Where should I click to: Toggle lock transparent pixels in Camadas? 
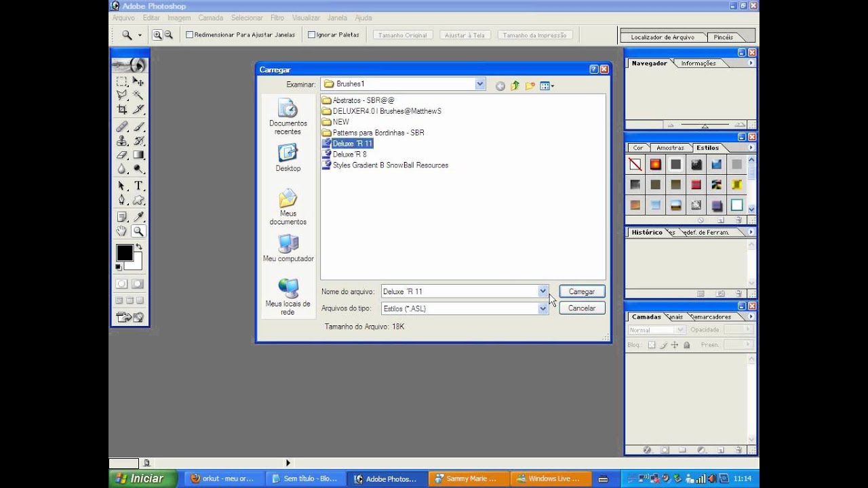click(652, 345)
